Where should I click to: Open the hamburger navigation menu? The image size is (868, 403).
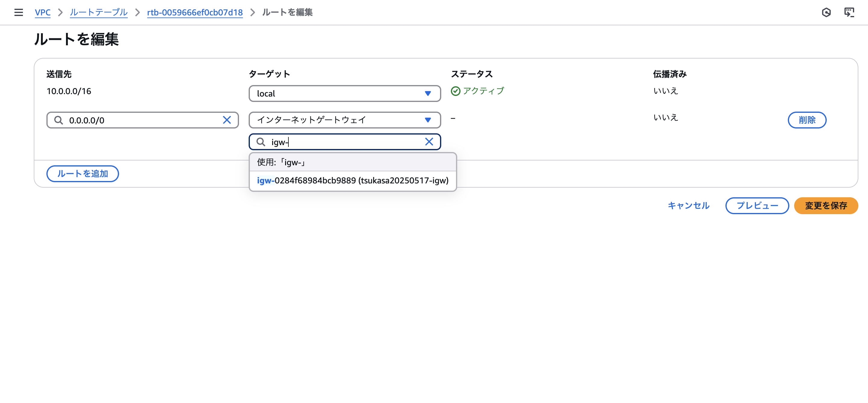tap(18, 12)
